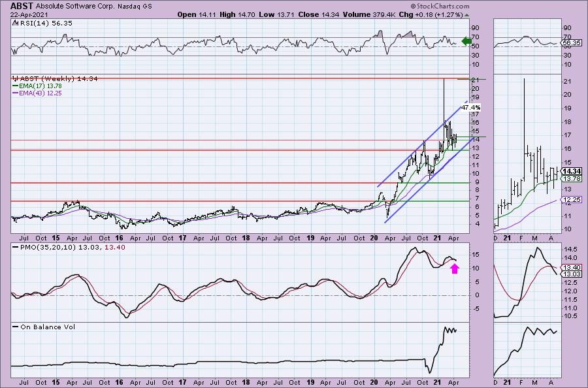Click the small chart-type icon before RSI(14)
The width and height of the screenshot is (588, 388).
point(15,23)
